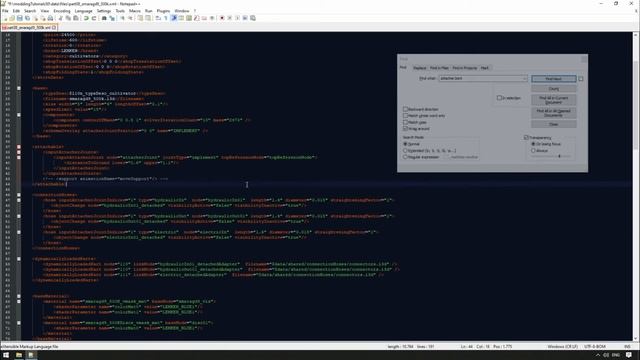Viewport: 640px width, 360px height.
Task: Click the Print toolbar icon
Action: pos(51,18)
